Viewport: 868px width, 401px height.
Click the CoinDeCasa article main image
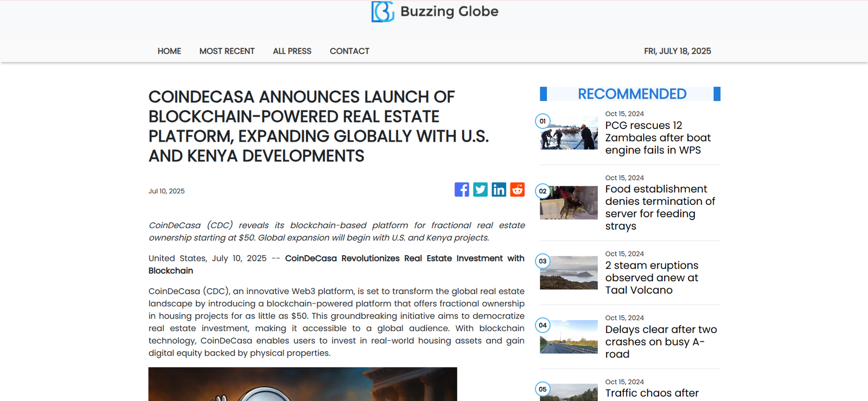coord(303,384)
